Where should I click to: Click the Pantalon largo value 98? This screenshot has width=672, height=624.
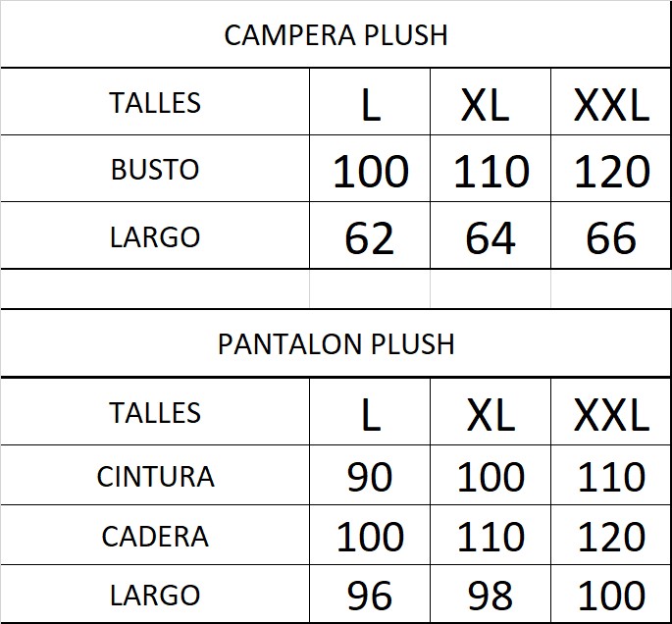click(490, 597)
